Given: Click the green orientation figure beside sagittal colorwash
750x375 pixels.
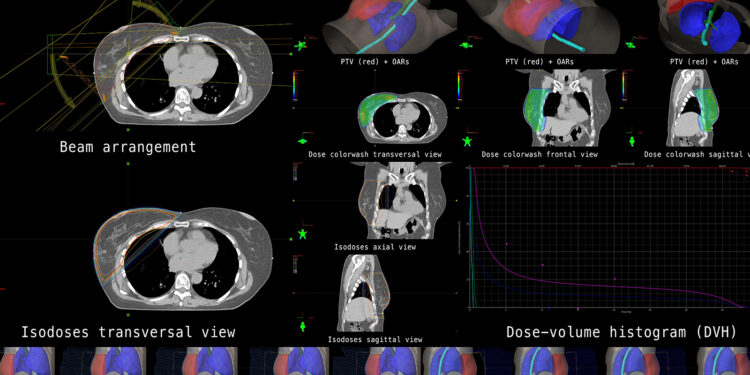Looking at the screenshot, I should click(631, 142).
